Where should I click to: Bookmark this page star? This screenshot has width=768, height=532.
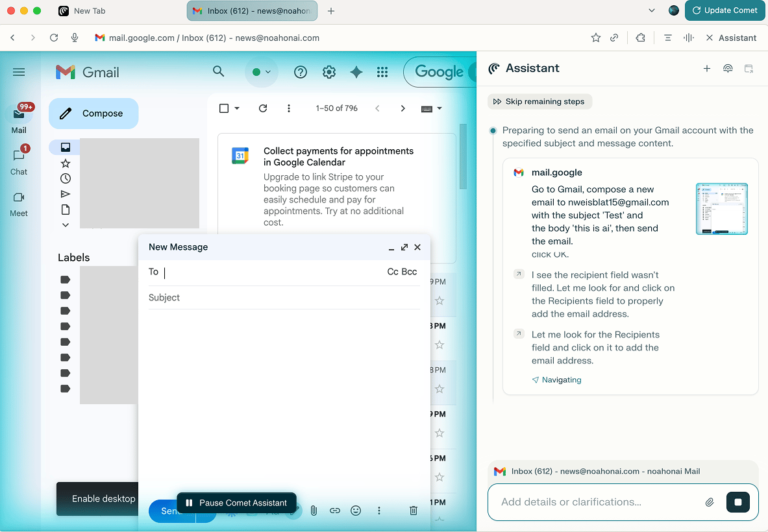[595, 38]
